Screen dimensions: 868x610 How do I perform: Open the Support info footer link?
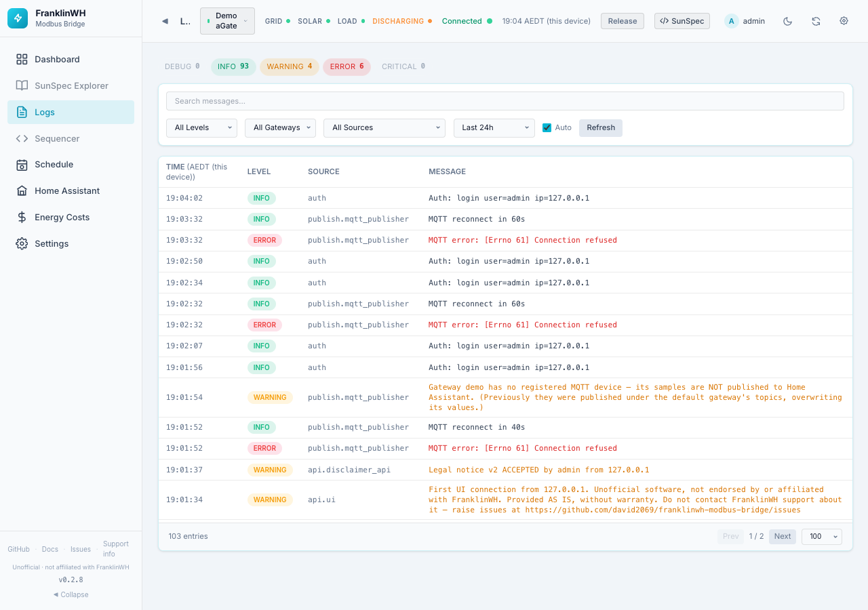[116, 549]
